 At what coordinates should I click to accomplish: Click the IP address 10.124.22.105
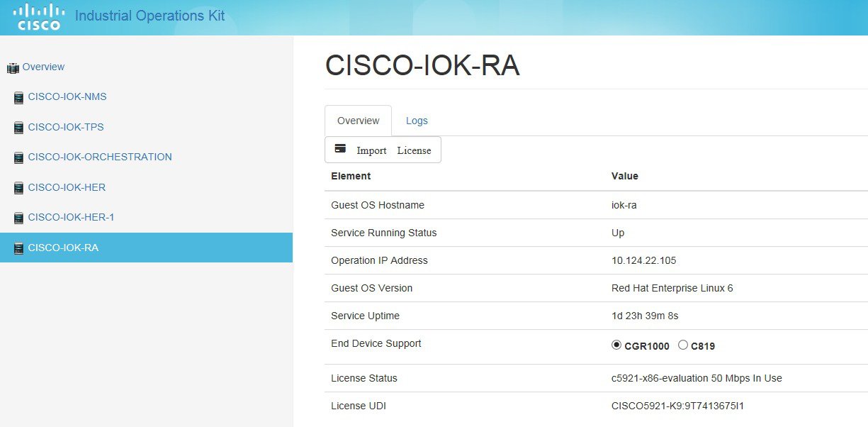pos(644,260)
